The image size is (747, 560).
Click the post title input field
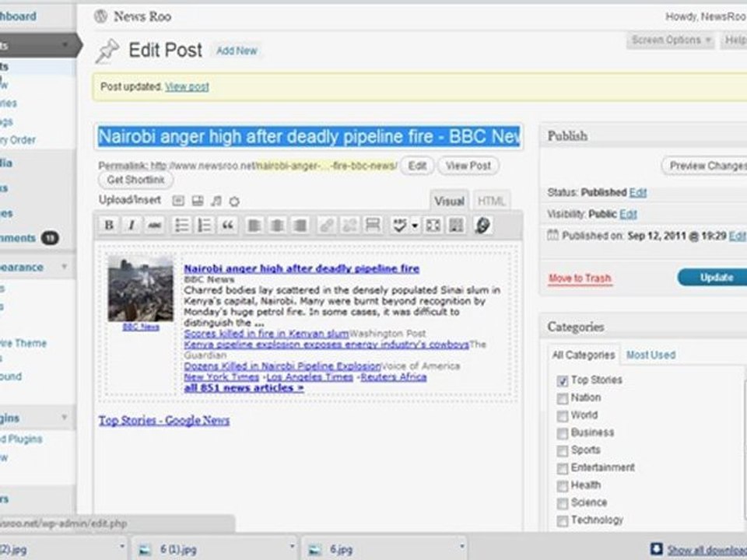[x=309, y=137]
